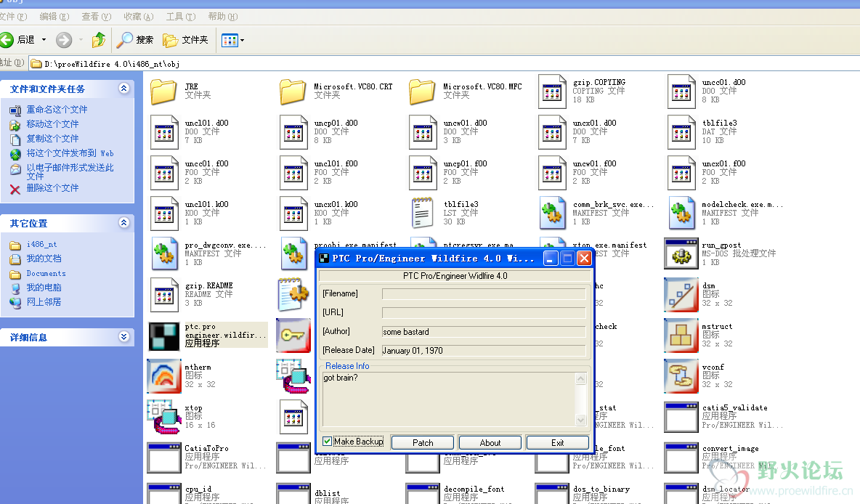Select the uncc01.d00 file icon
This screenshot has height=504, width=860.
pyautogui.click(x=681, y=92)
